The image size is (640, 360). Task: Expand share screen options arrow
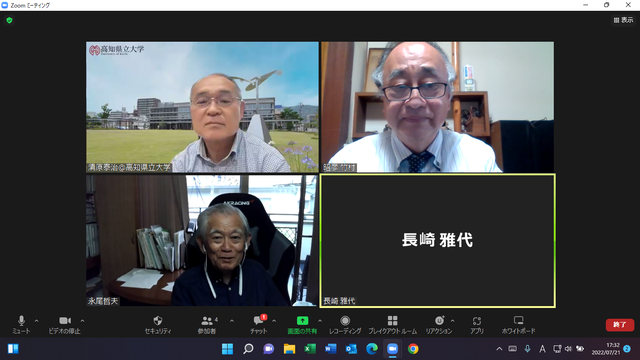pyautogui.click(x=320, y=321)
